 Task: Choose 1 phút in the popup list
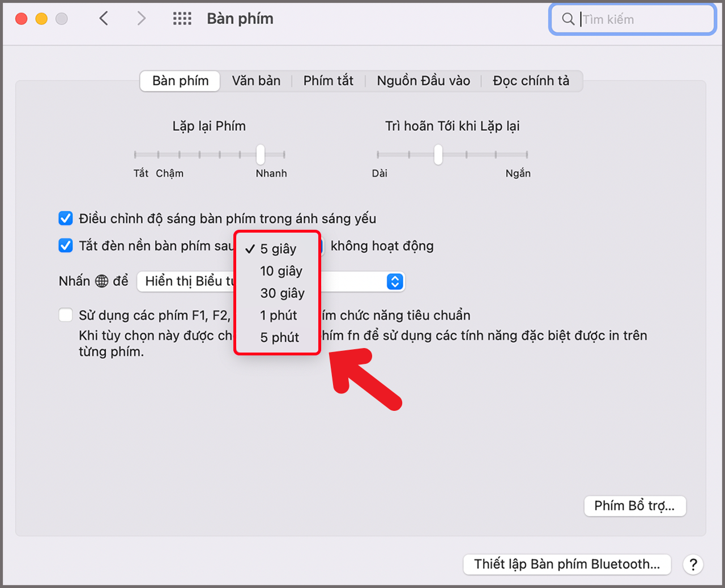(278, 315)
